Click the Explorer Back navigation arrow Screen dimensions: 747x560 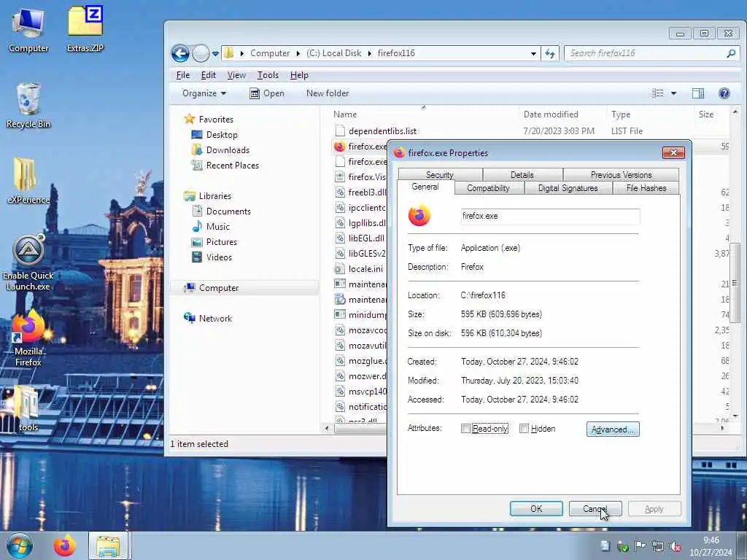coord(181,53)
